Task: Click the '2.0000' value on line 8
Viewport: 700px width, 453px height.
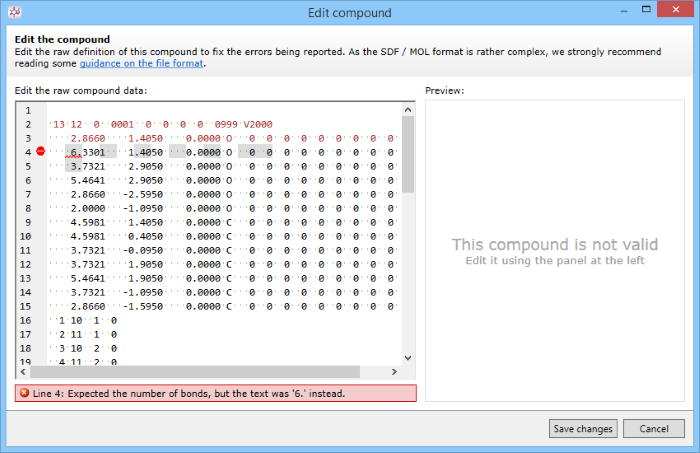Action: pyautogui.click(x=88, y=208)
